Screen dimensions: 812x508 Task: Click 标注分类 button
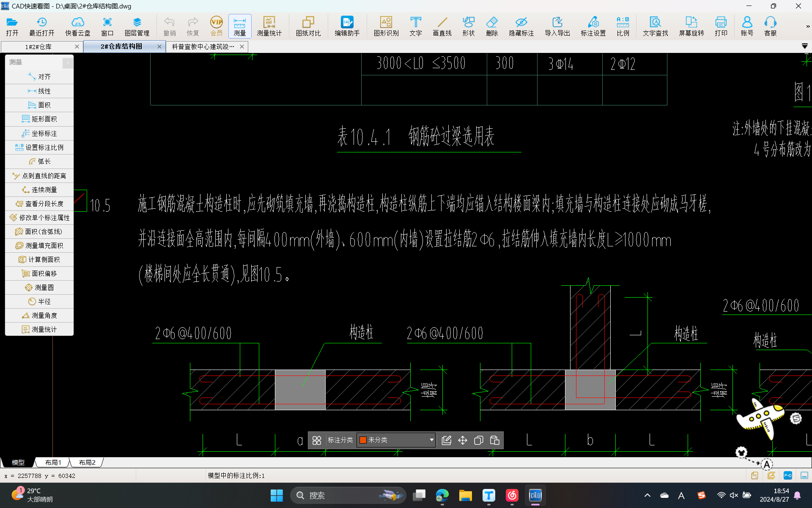pos(341,440)
